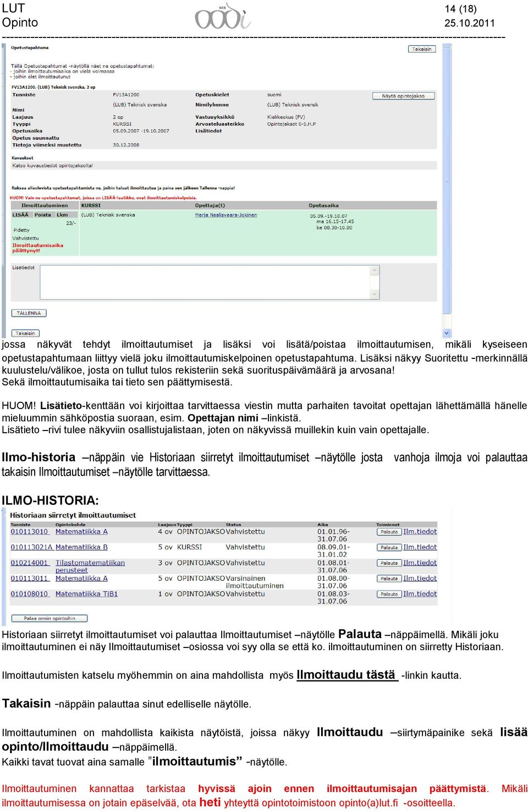
Task: Click Palauta for Matematiikka TiB1 row
Action: (389, 594)
